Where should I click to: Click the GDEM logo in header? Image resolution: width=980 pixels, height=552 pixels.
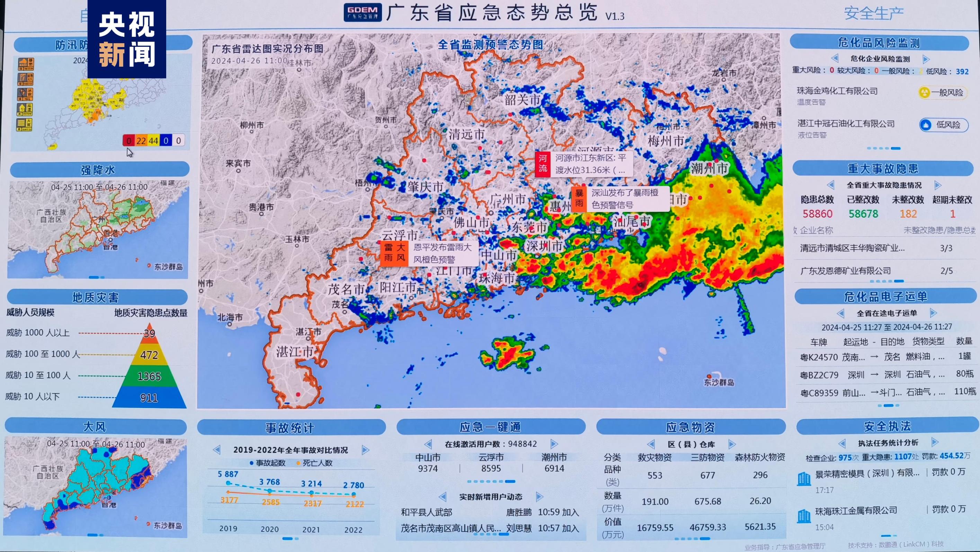tap(362, 12)
